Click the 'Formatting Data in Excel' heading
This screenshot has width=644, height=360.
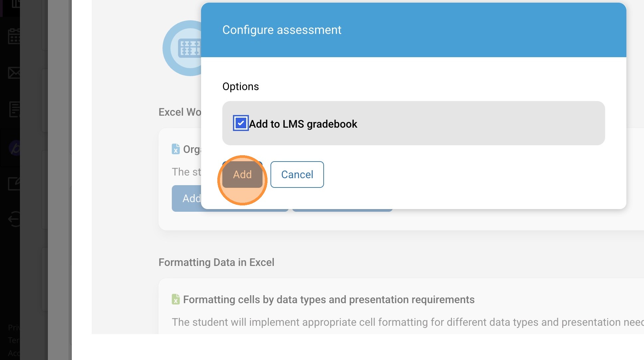(x=216, y=262)
